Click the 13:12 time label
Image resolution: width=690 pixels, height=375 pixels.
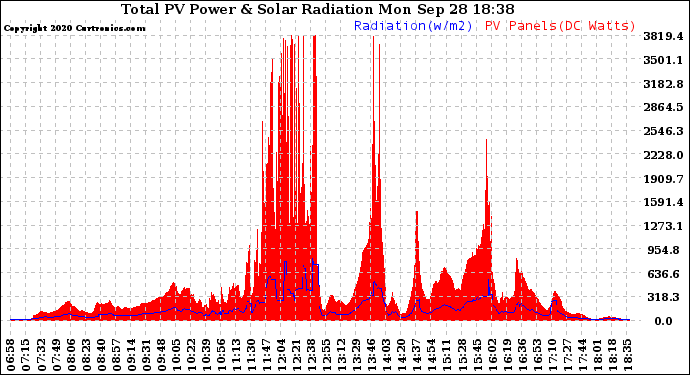(x=341, y=355)
